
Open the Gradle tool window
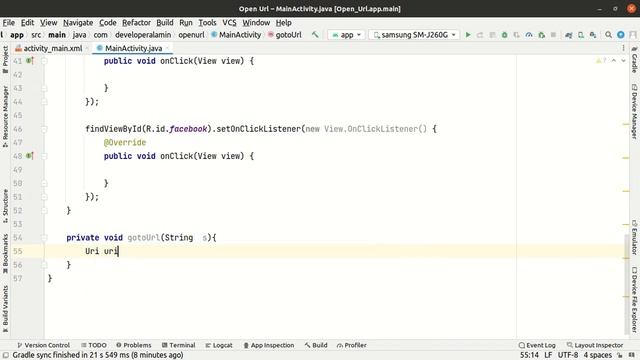point(634,60)
